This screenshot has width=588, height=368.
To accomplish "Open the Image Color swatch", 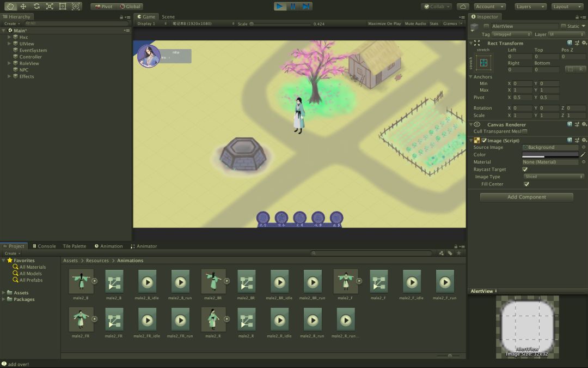I will click(x=550, y=155).
